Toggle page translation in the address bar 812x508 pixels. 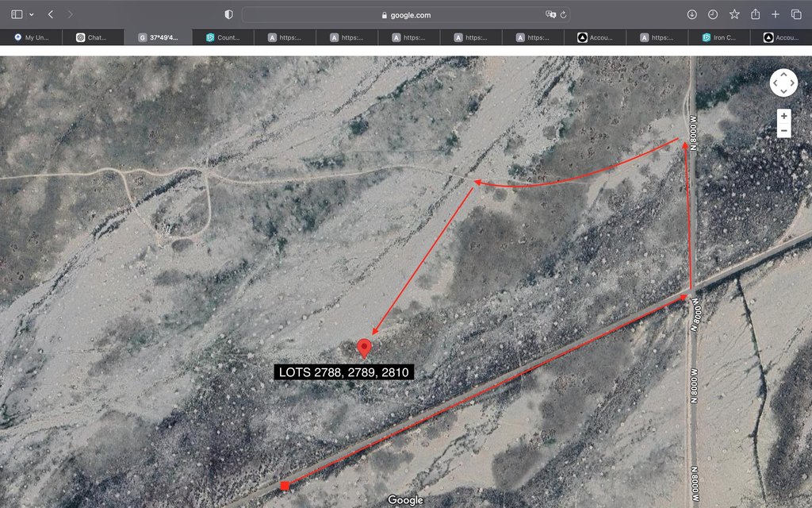click(x=550, y=14)
